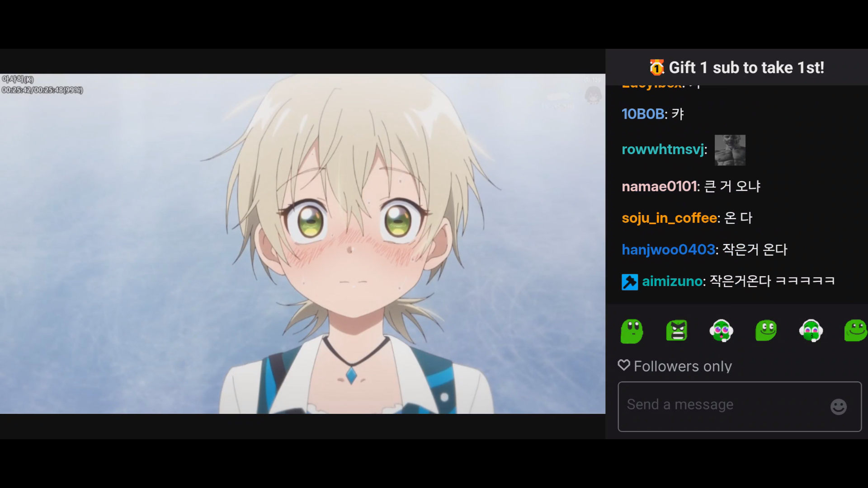868x488 pixels.
Task: Choose the smiling green frog emote
Action: pyautogui.click(x=766, y=330)
